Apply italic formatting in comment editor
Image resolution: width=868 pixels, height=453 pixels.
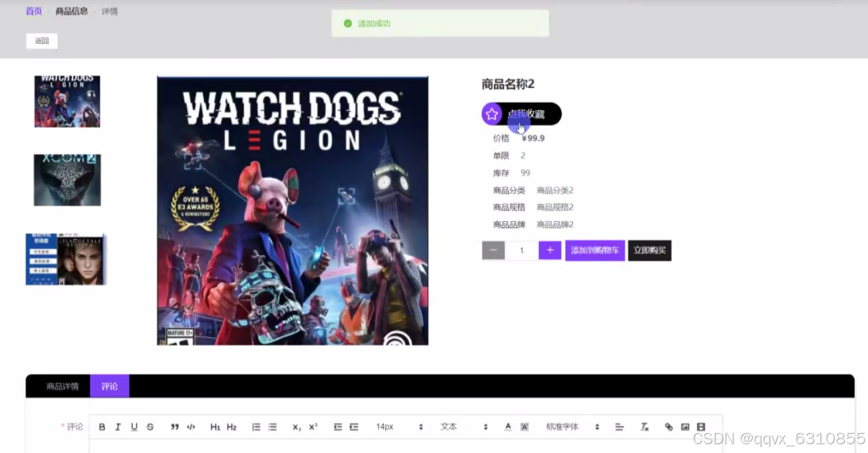118,427
